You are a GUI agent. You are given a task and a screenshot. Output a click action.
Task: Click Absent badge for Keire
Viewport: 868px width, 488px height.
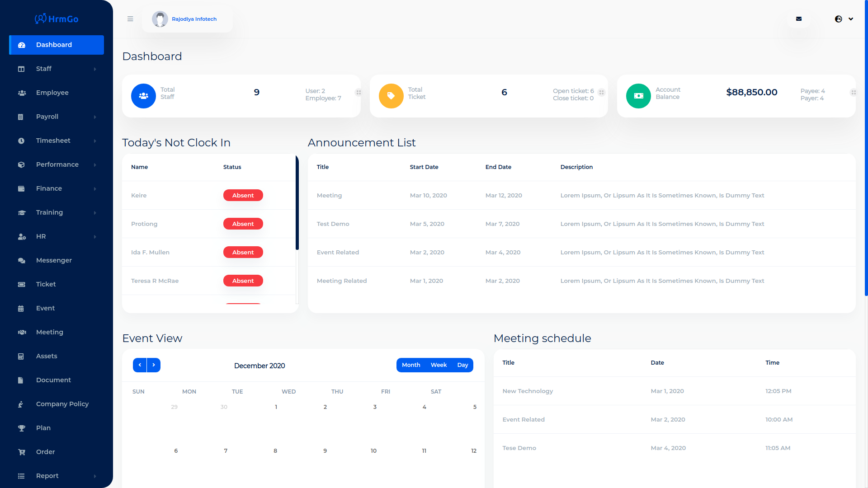[243, 195]
